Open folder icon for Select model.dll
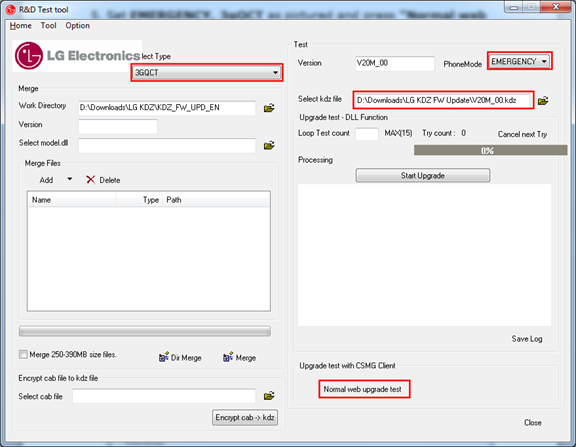 pos(269,145)
